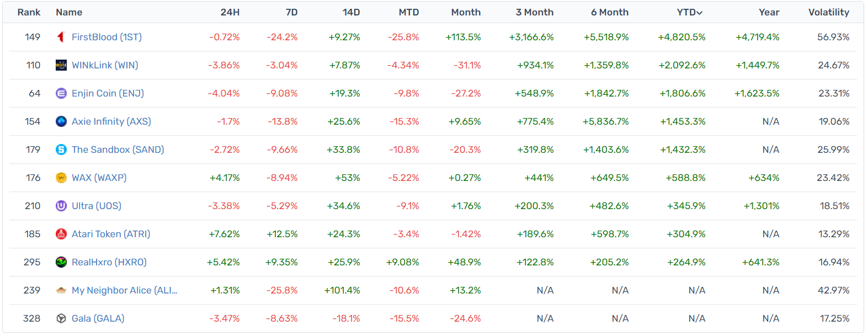
Task: Sort table by Rank header
Action: click(x=29, y=12)
